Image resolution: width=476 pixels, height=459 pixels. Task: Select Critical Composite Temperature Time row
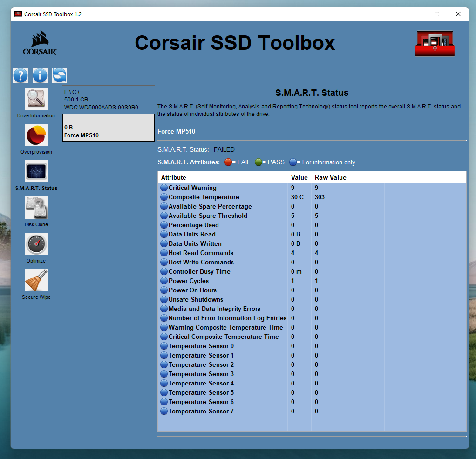coord(312,337)
